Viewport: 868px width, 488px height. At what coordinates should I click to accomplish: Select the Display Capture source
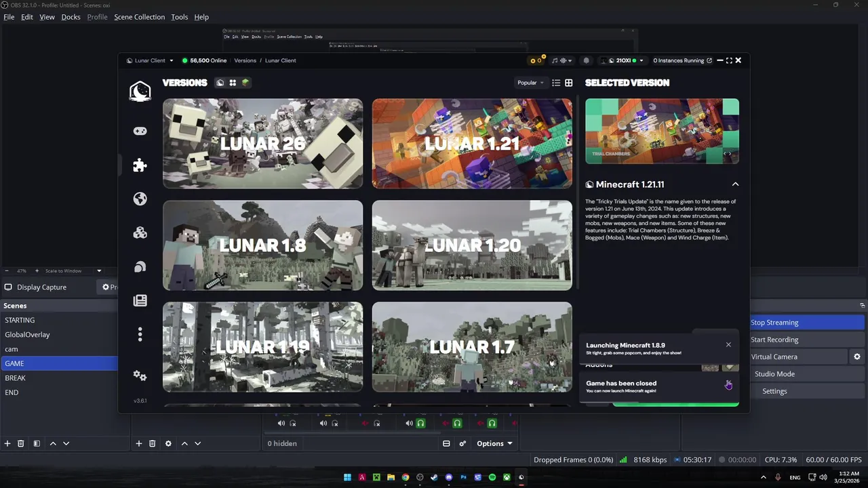coord(41,287)
